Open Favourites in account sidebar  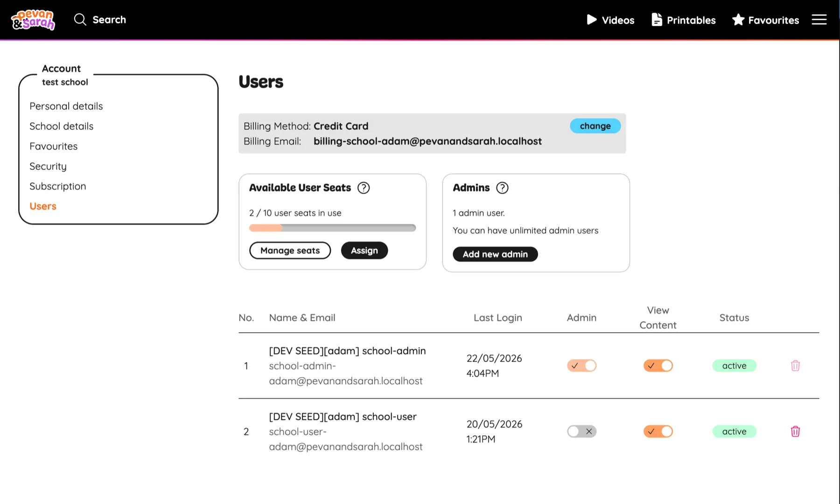click(x=54, y=146)
